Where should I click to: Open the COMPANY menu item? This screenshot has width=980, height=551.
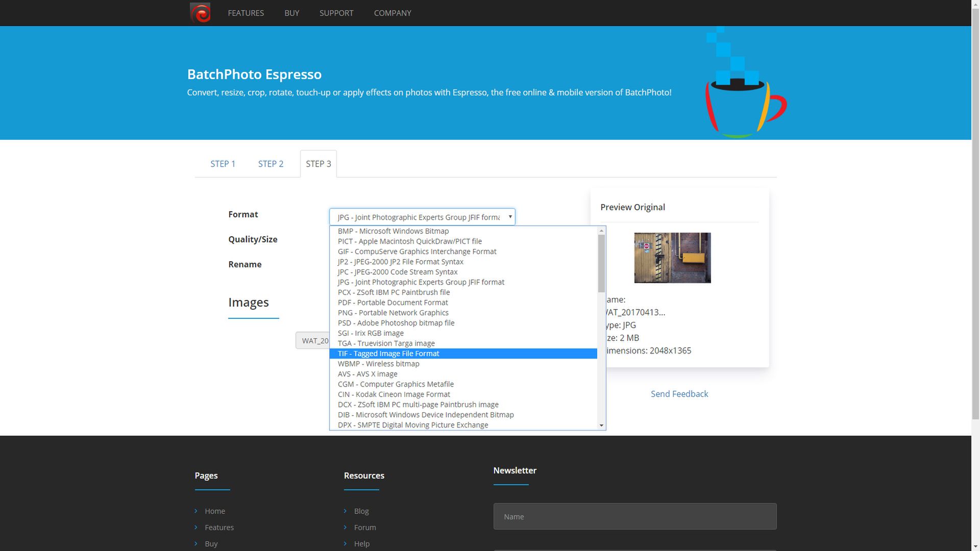pyautogui.click(x=393, y=13)
